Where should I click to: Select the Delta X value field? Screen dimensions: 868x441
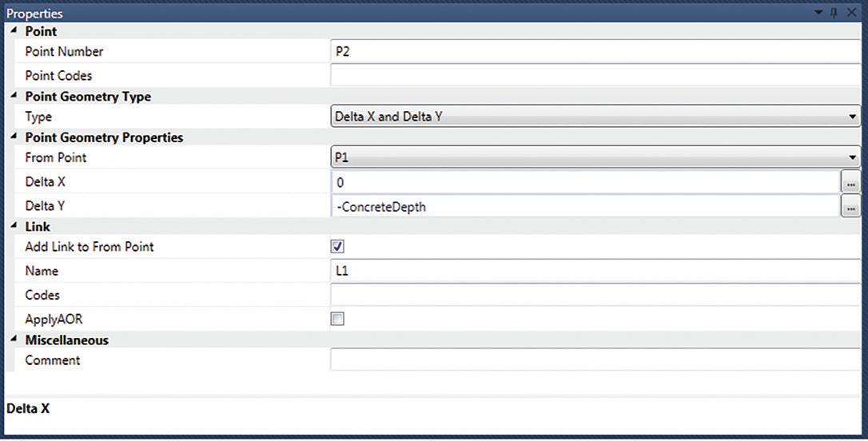pos(586,182)
